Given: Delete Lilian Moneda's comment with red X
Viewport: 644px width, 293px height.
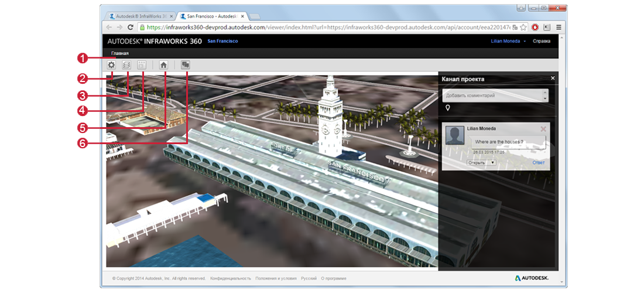Looking at the screenshot, I should click(543, 129).
